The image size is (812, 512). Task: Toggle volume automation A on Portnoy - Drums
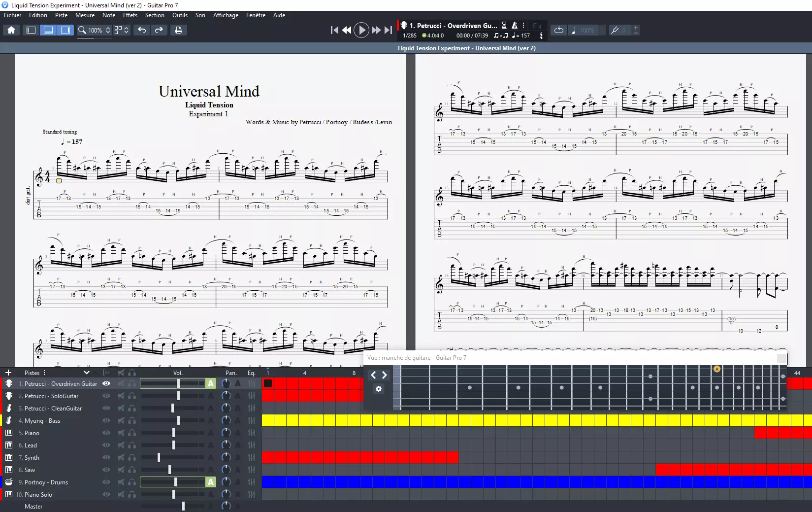[x=211, y=482]
